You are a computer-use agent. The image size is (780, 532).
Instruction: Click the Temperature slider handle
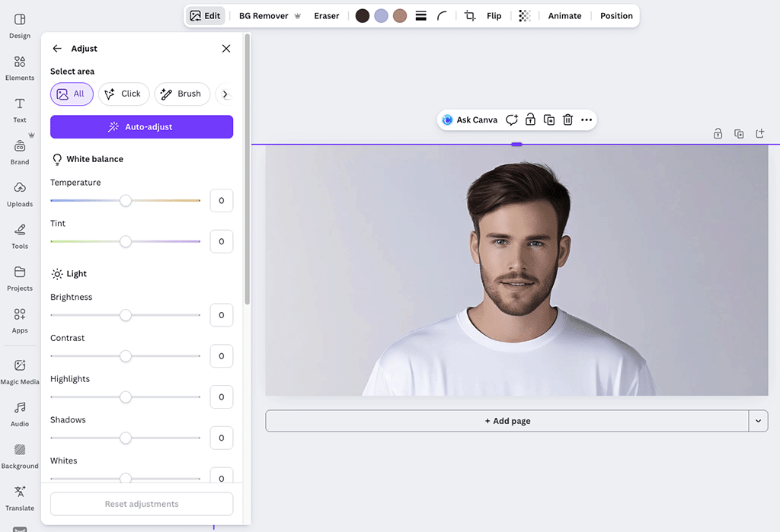click(126, 200)
